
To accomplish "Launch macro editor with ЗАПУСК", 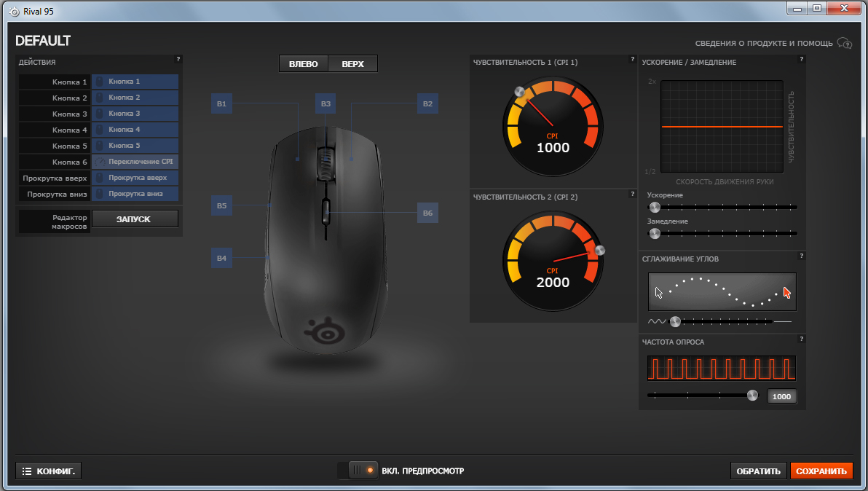I will [135, 219].
